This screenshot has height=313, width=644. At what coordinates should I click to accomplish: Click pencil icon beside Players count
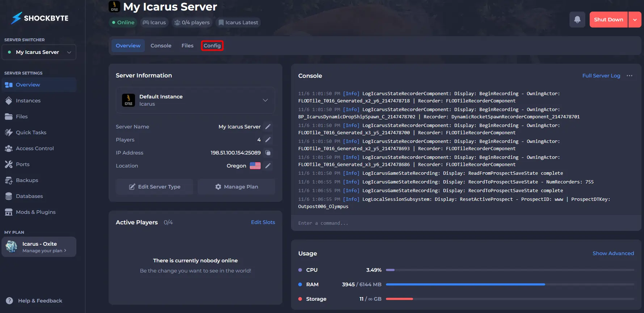[x=268, y=140]
